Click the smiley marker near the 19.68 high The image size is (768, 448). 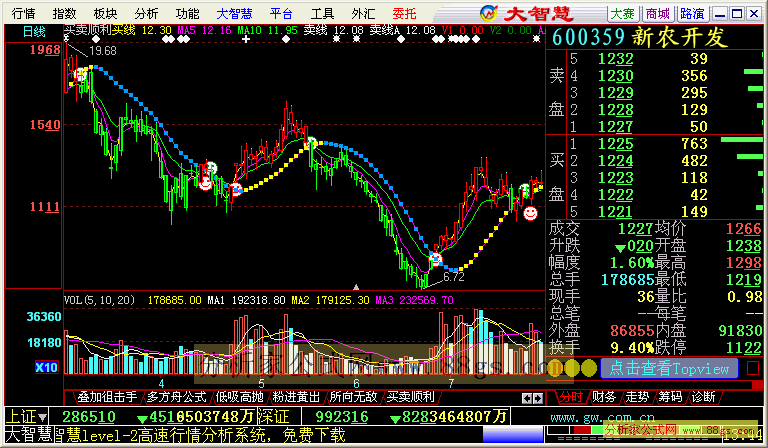click(80, 75)
